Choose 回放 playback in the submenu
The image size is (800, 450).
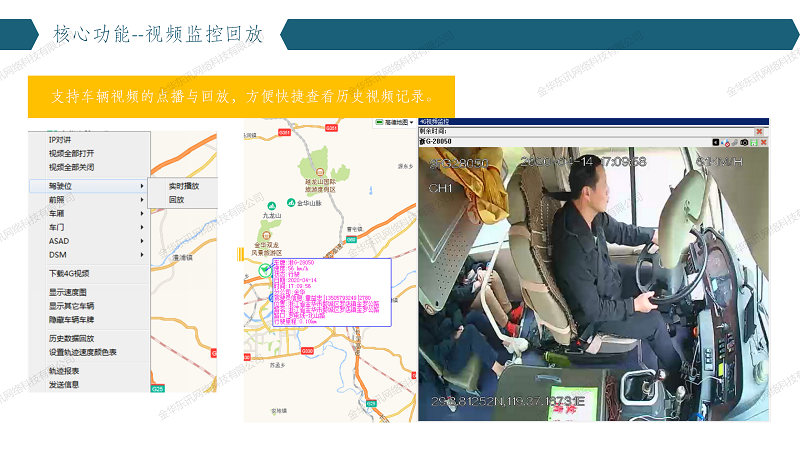coord(176,200)
